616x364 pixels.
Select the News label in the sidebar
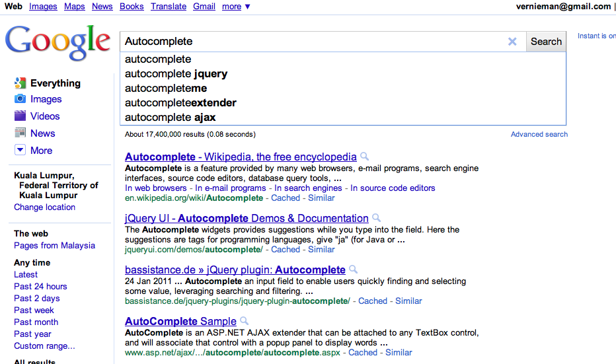click(x=43, y=133)
